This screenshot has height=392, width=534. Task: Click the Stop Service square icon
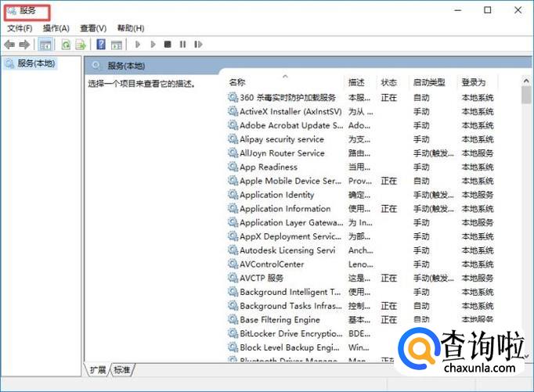(168, 45)
